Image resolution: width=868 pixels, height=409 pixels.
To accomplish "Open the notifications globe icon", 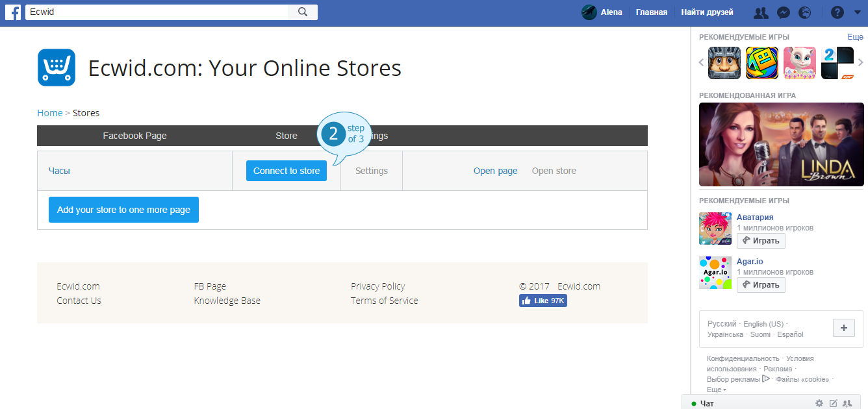I will 806,12.
